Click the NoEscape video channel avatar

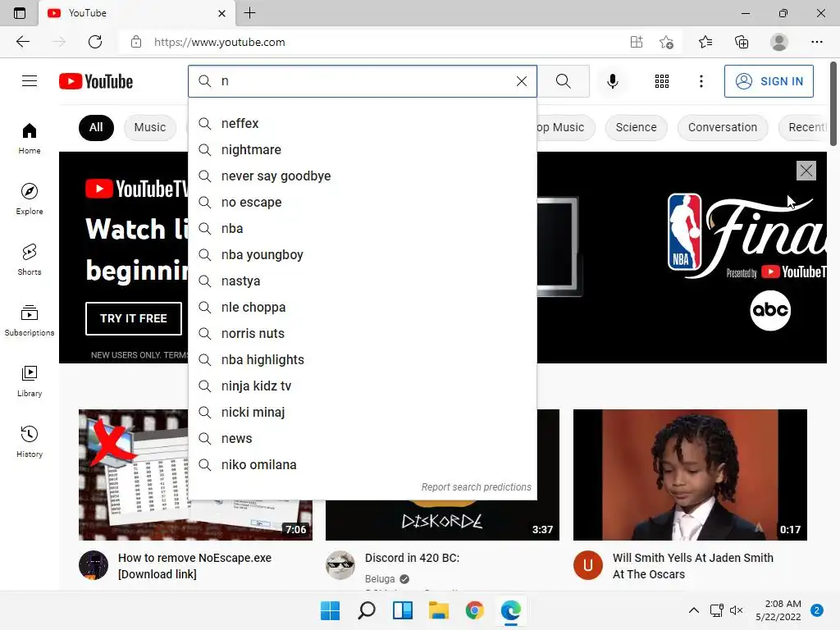(x=94, y=565)
